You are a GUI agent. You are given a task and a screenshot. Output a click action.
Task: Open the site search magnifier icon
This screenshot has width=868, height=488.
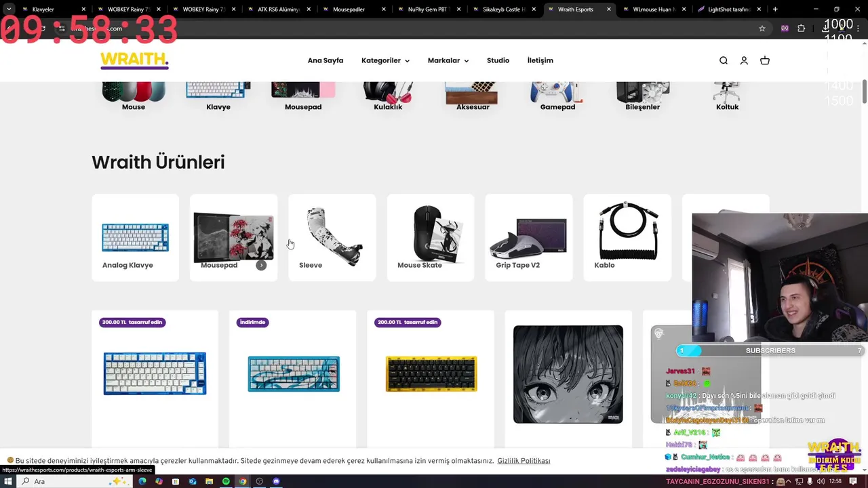point(724,60)
